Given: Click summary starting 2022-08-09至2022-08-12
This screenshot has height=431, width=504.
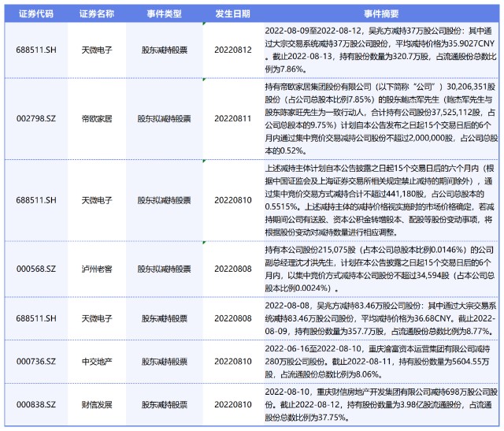Looking at the screenshot, I should tap(381, 50).
